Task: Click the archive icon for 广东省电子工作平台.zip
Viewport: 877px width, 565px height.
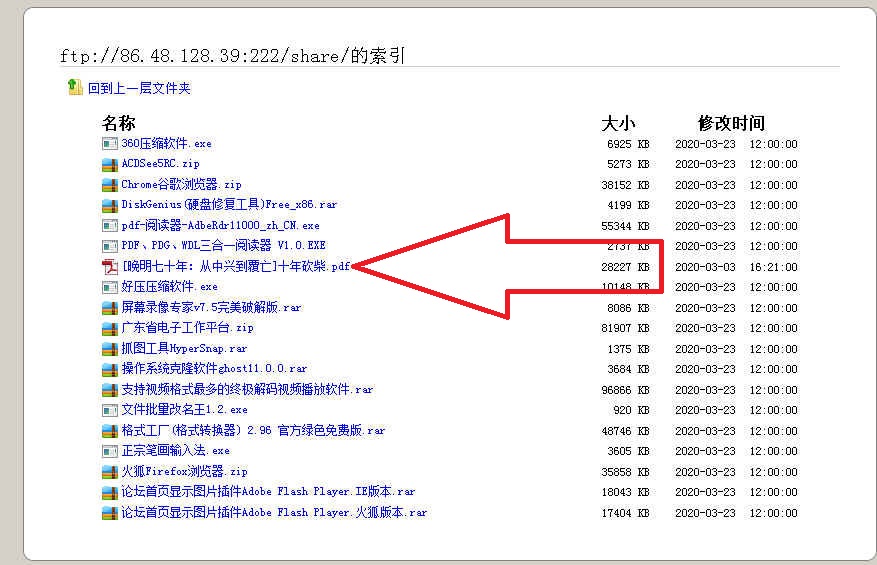Action: coord(109,328)
